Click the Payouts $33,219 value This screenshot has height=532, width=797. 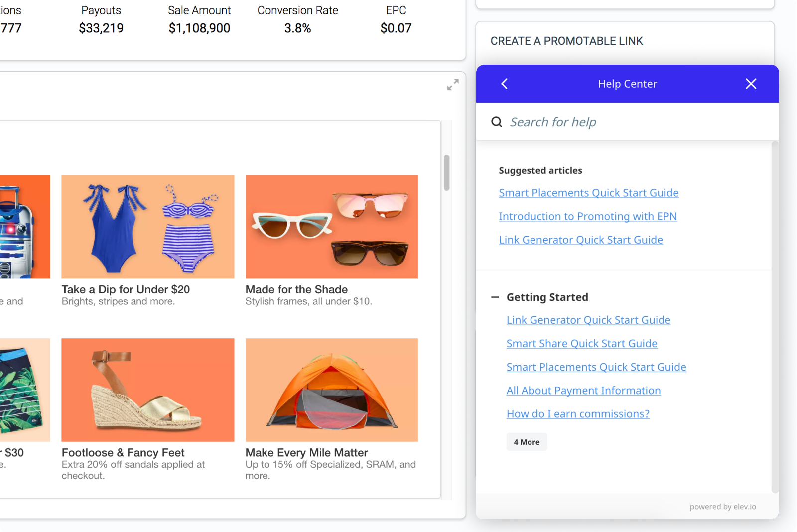(x=101, y=28)
